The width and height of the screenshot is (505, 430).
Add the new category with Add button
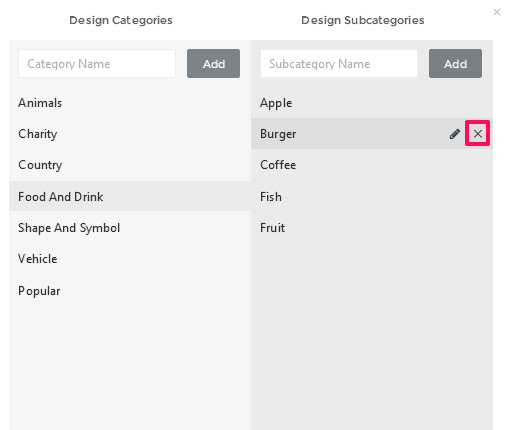pyautogui.click(x=213, y=64)
